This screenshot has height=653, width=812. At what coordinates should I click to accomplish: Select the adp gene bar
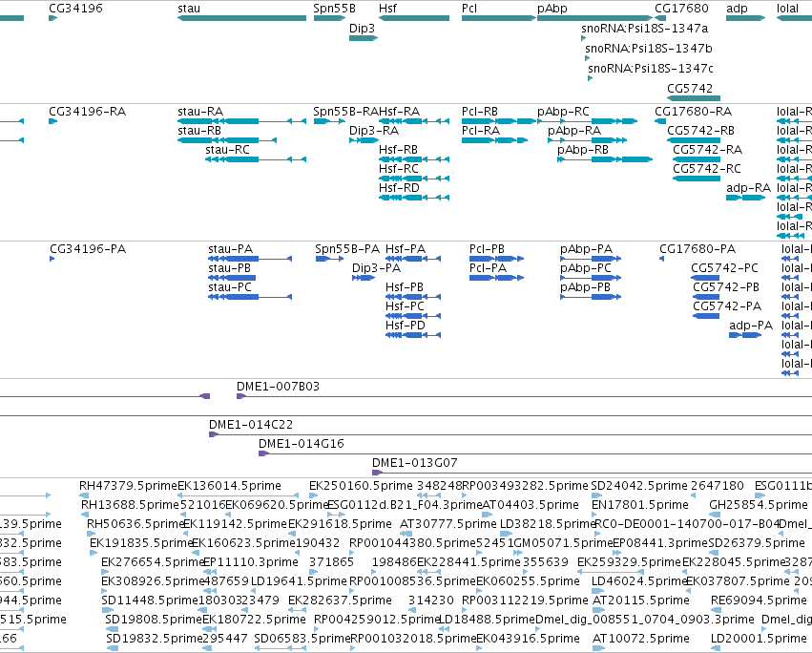(746, 18)
